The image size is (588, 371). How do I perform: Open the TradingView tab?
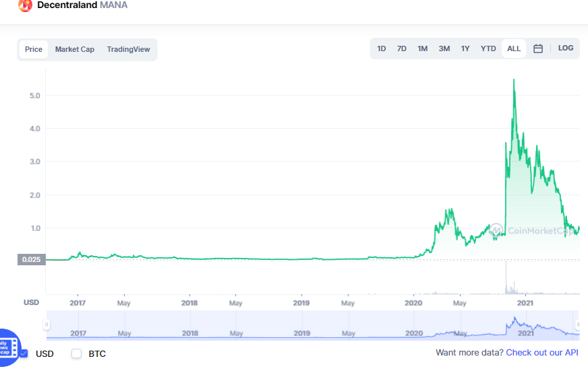[x=128, y=49]
